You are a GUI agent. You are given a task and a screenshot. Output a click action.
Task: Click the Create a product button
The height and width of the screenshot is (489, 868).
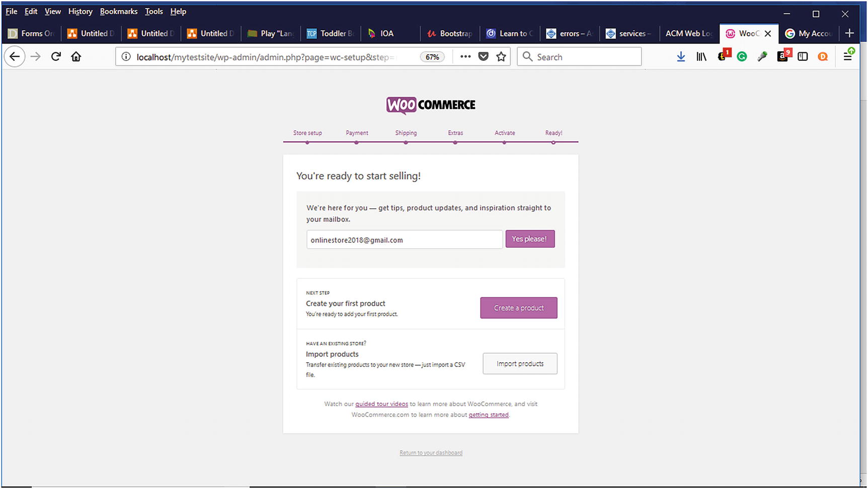[x=519, y=308]
